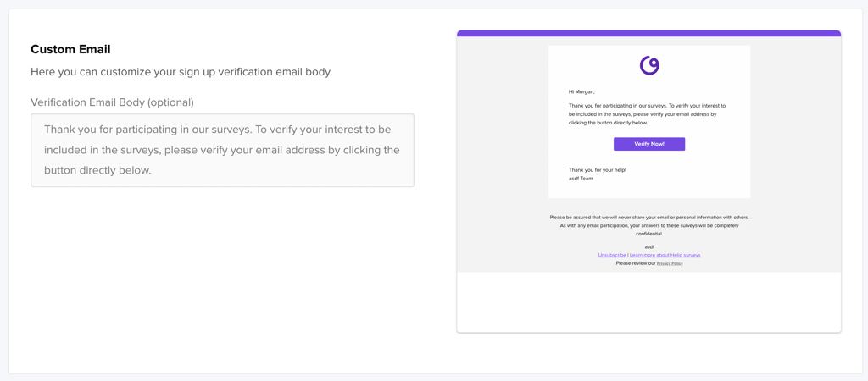Click the Custom Email heading

(70, 49)
